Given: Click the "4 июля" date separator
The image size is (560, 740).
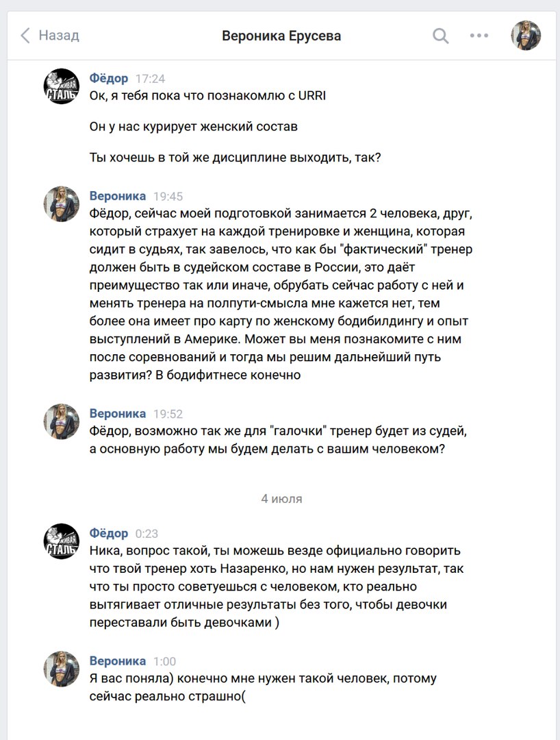Looking at the screenshot, I should (x=281, y=499).
